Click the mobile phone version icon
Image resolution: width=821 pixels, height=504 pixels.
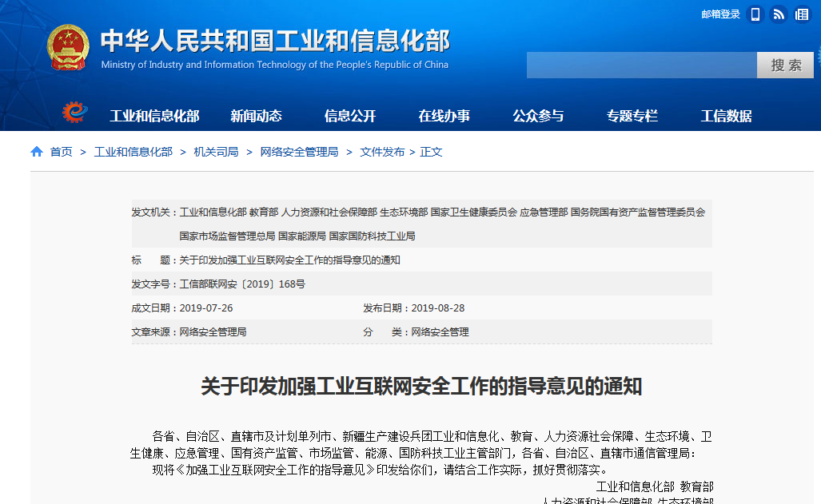coord(755,14)
